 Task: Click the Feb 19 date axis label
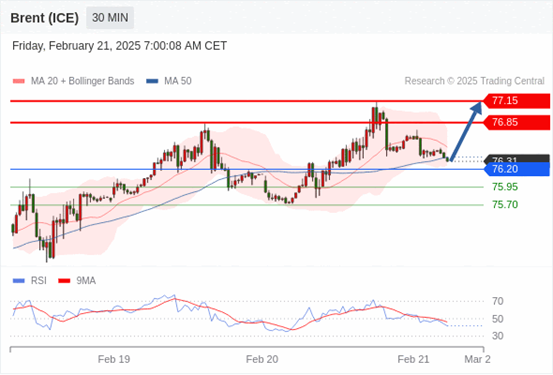coord(114,359)
